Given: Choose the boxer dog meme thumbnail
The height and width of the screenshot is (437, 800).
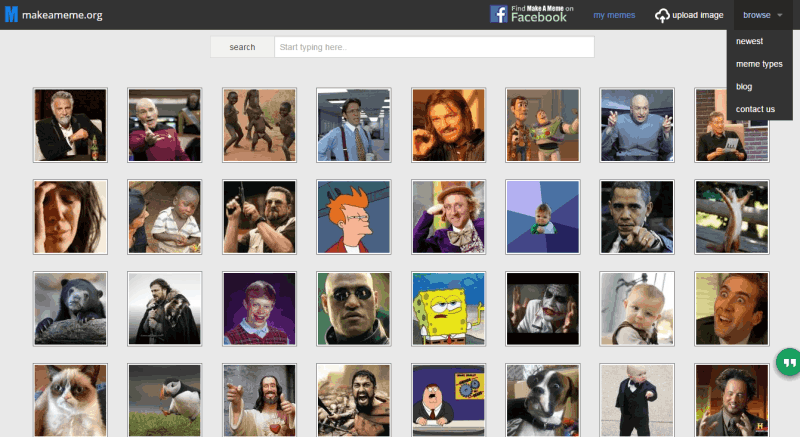Looking at the screenshot, I should 543,400.
